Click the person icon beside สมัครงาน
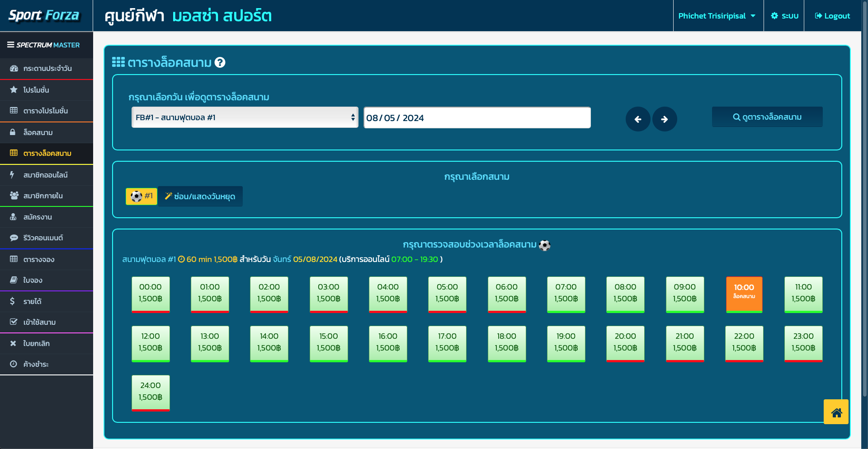This screenshot has height=449, width=868. click(14, 217)
